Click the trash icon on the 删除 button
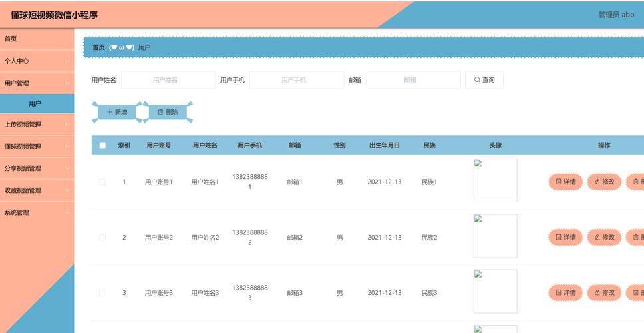The width and height of the screenshot is (644, 333). click(x=160, y=113)
